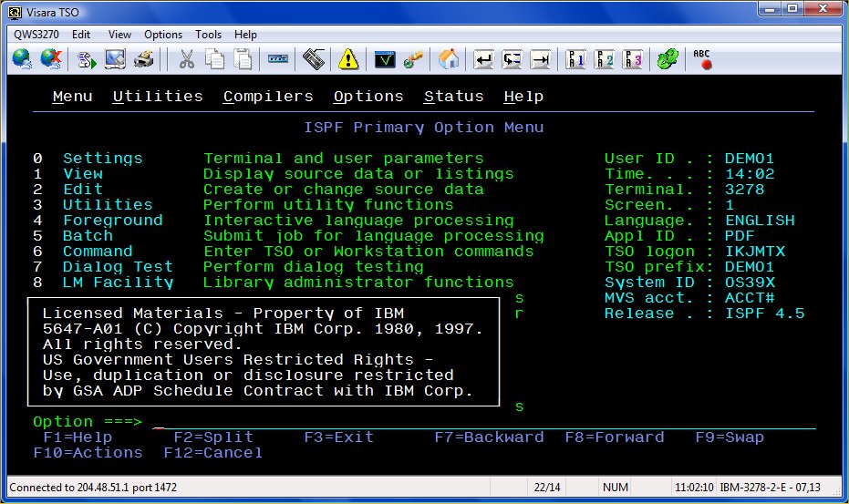Select option 7 Dialog Test
The width and height of the screenshot is (849, 504).
(118, 267)
